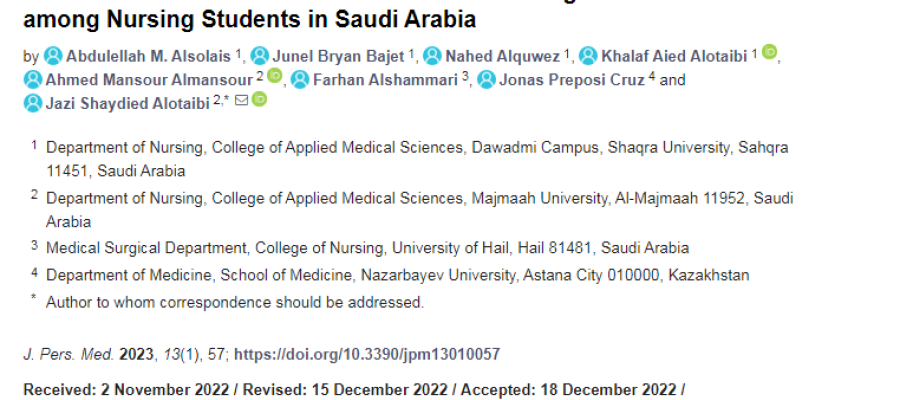Open author name Nahed Alquwez
Screen dimensions: 900x400
(x=503, y=56)
